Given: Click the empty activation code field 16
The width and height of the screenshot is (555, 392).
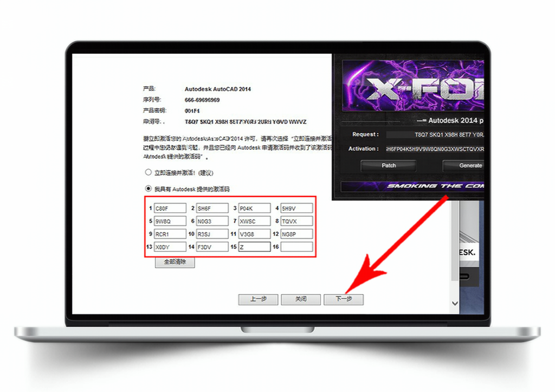Looking at the screenshot, I should [296, 247].
